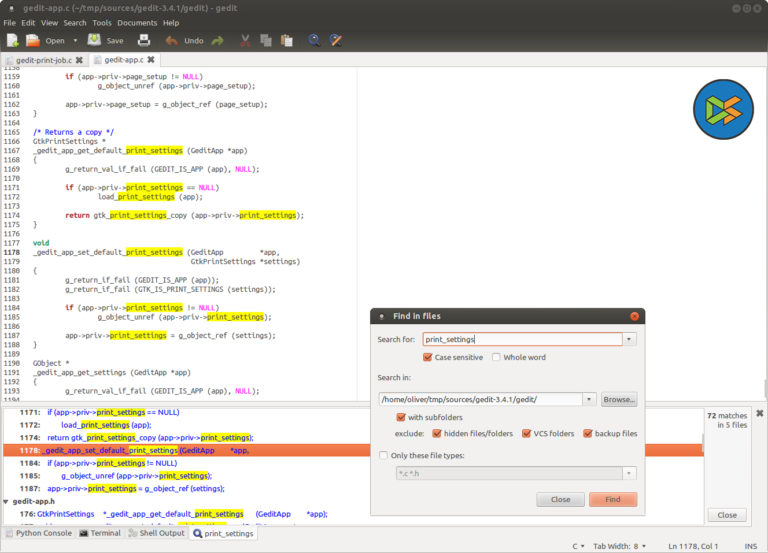Screen dimensions: 768x553
Task: Click the Copy icon in toolbar
Action: click(266, 41)
